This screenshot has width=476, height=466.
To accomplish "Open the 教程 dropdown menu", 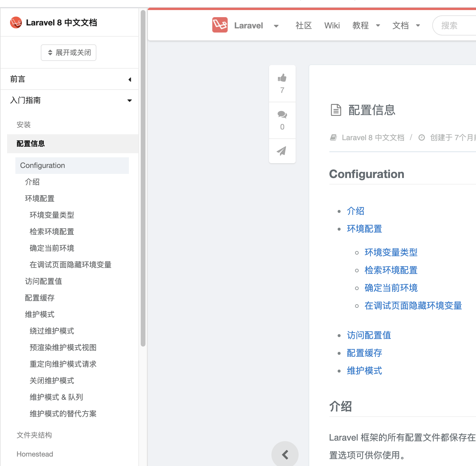I will pos(366,25).
